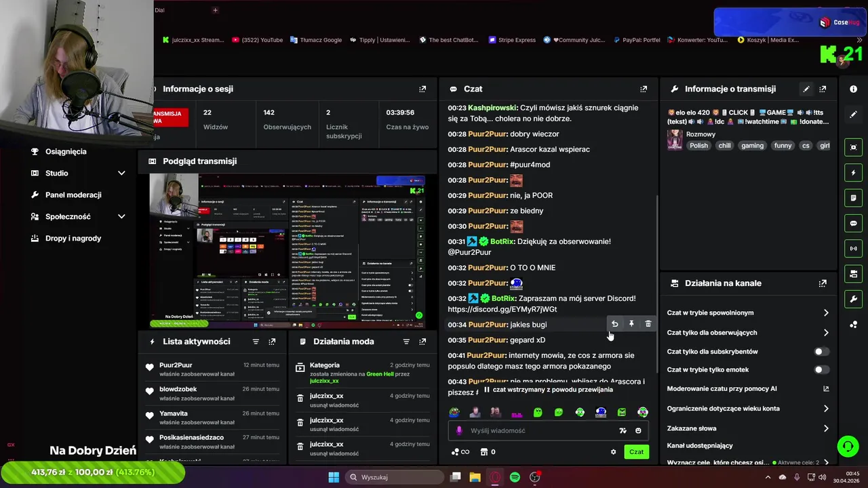Open chat settings gear icon

[613, 452]
